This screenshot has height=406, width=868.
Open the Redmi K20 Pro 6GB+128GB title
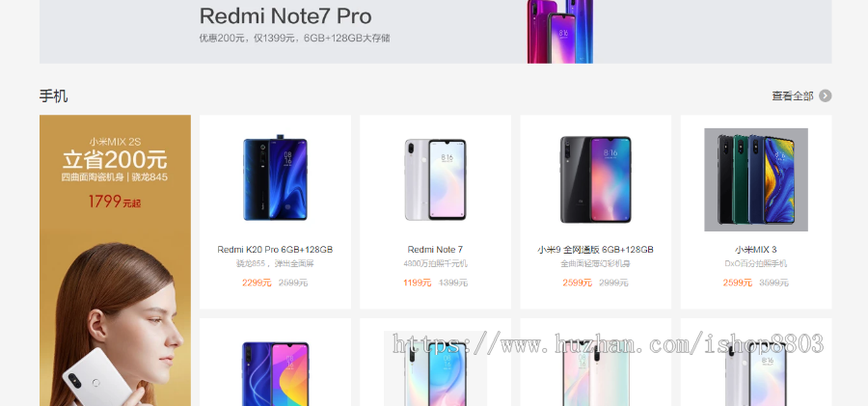pyautogui.click(x=275, y=250)
